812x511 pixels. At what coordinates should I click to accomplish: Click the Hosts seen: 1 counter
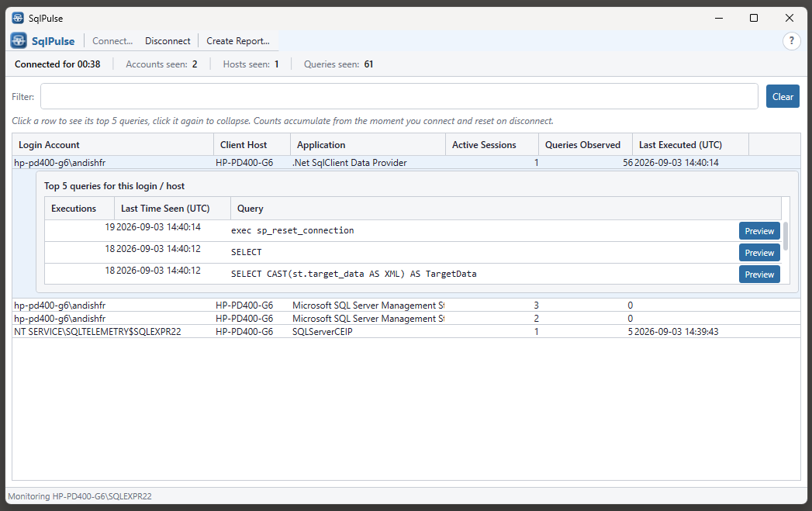(251, 64)
